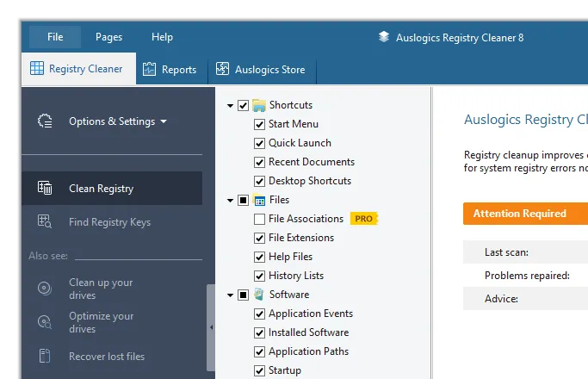The width and height of the screenshot is (588, 379).
Task: Uncheck the Quick Launch checkbox
Action: 259,143
